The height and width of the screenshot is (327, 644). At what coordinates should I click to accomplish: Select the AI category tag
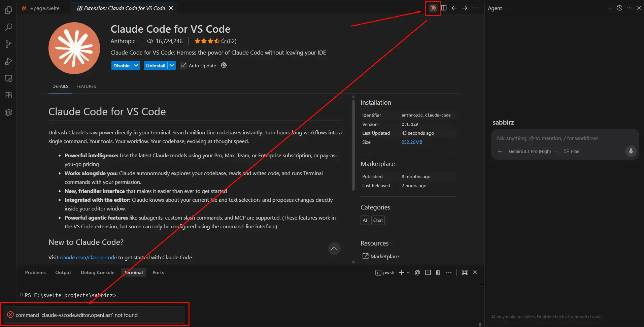[365, 220]
